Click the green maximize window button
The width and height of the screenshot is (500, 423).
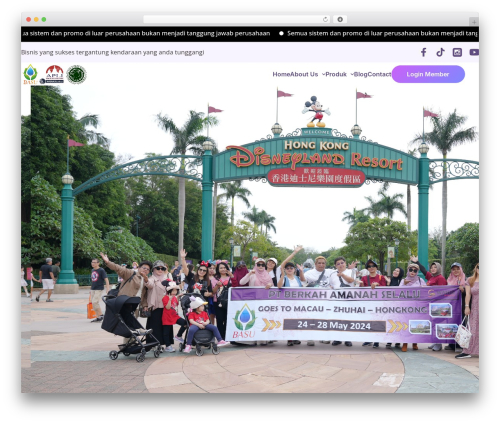click(x=44, y=19)
